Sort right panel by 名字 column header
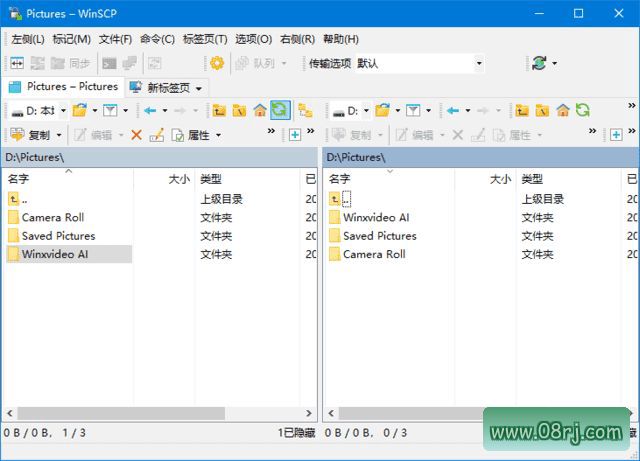The height and width of the screenshot is (461, 640). click(390, 178)
